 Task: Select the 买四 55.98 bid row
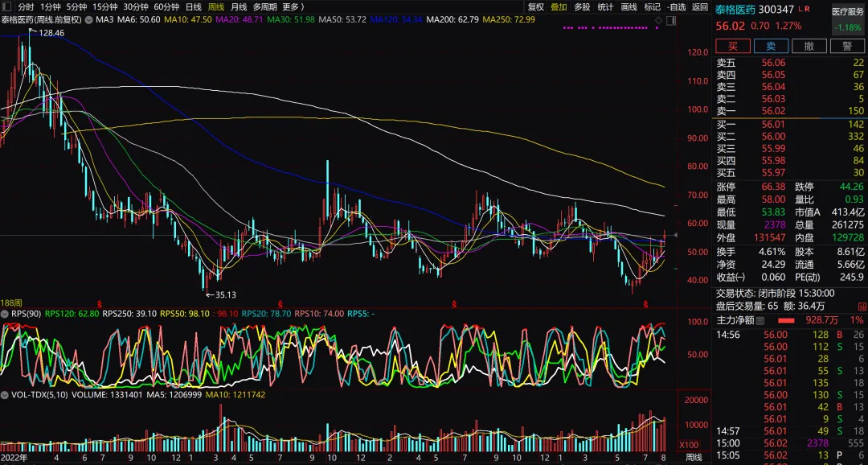click(790, 161)
